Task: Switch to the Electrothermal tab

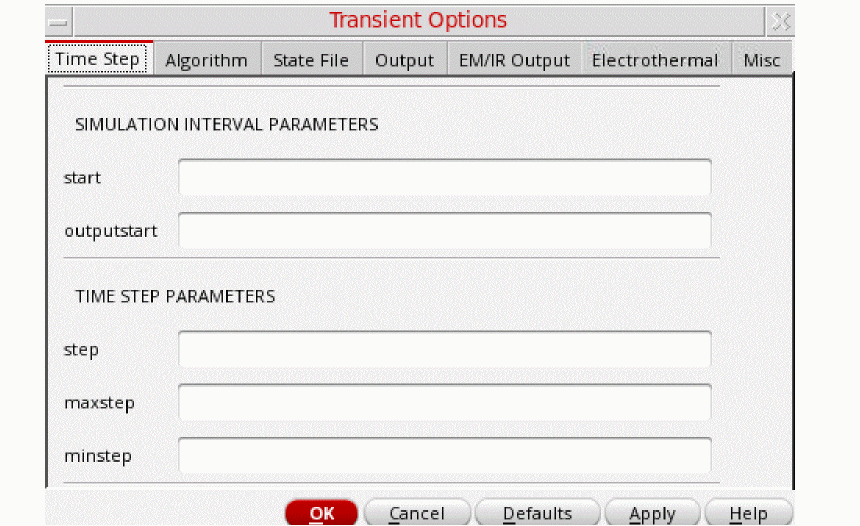Action: (x=655, y=60)
